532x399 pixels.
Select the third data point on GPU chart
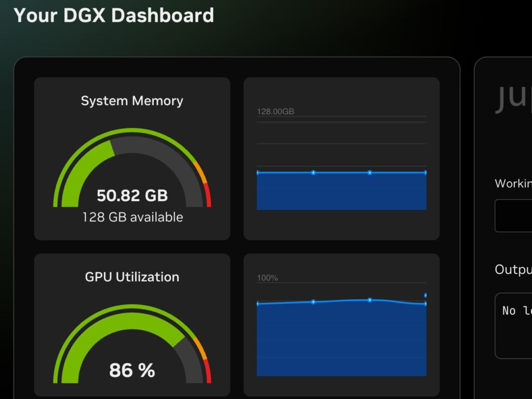(x=369, y=300)
